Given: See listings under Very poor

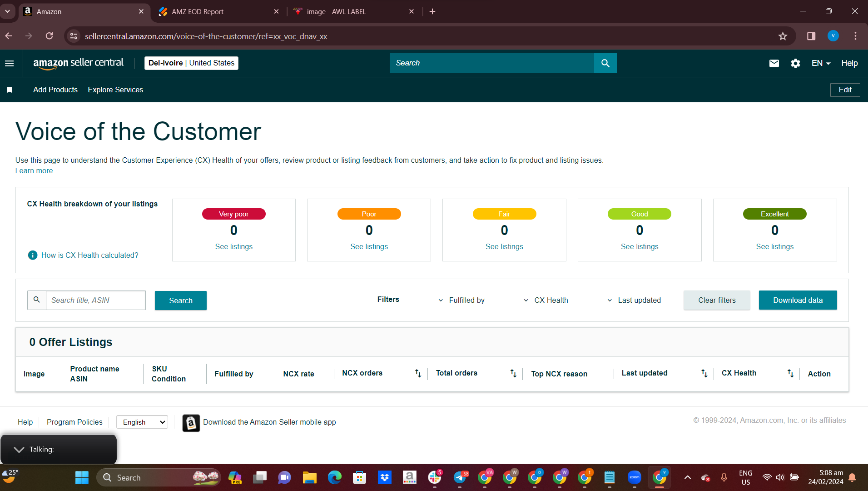Looking at the screenshot, I should click(234, 247).
